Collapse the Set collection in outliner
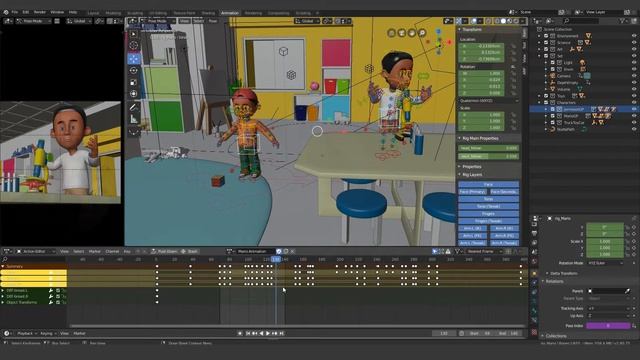This screenshot has height=360, width=640. coord(540,56)
